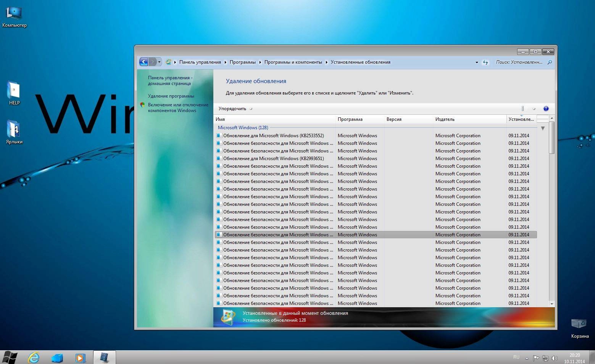The width and height of the screenshot is (595, 364).
Task: Click the forward navigation arrow
Action: [x=152, y=62]
